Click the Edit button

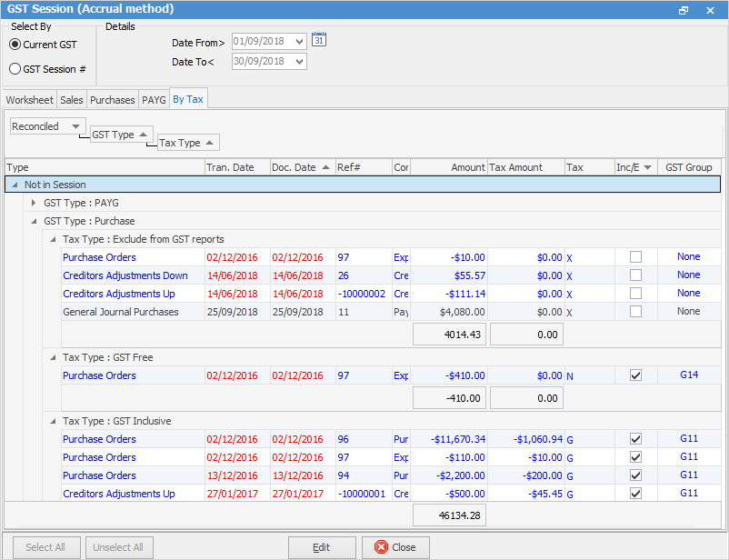pyautogui.click(x=322, y=547)
